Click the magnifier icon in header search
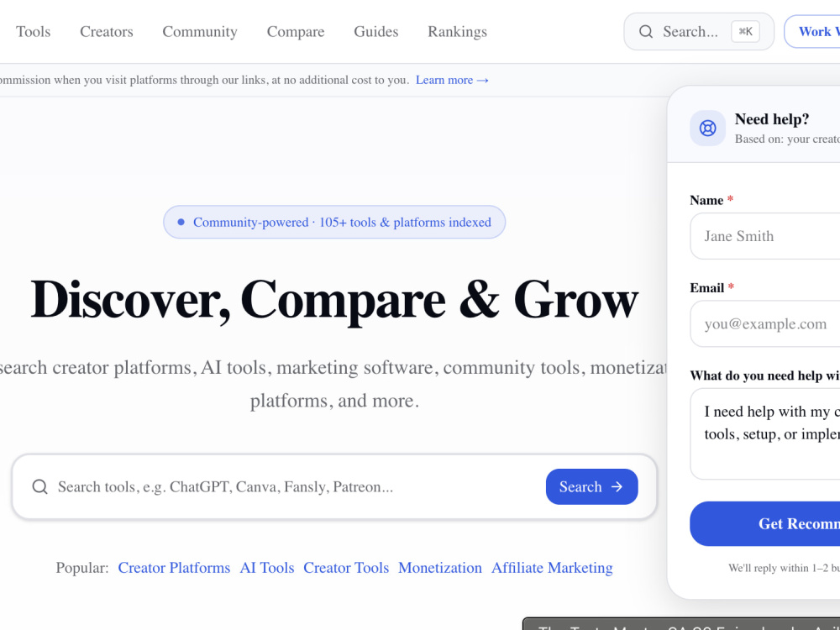The width and height of the screenshot is (840, 630). coord(646,32)
